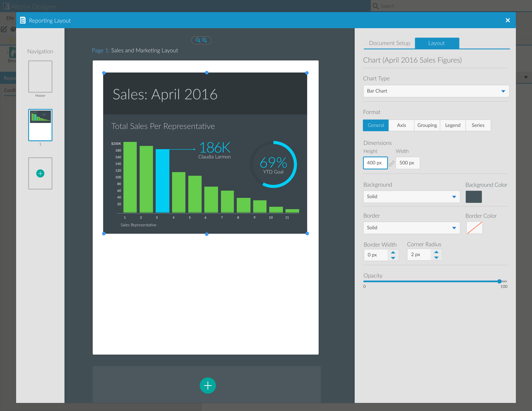Viewport: 532px width, 411px height.
Task: Click the zoom in magnifier icon
Action: tap(205, 40)
